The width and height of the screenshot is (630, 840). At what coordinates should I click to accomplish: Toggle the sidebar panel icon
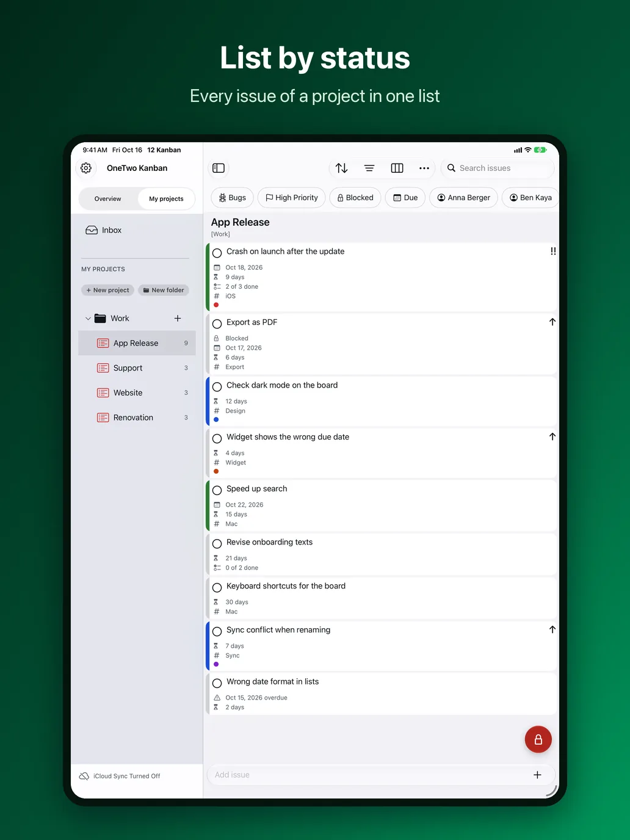click(219, 168)
